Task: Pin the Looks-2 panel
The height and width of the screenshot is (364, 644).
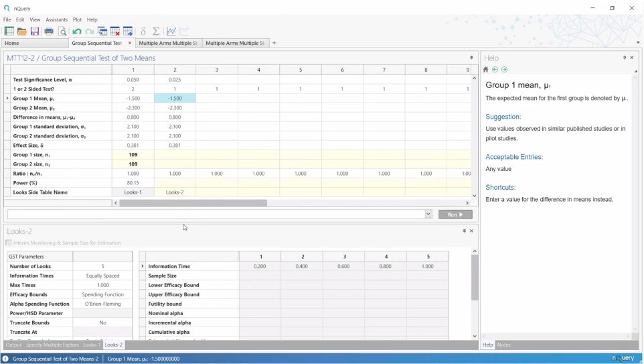Action: 465,231
